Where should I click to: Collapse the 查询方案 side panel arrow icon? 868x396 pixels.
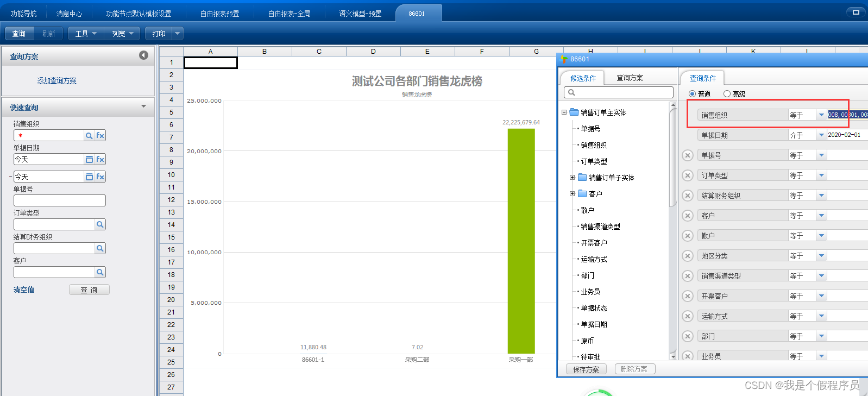[x=143, y=55]
